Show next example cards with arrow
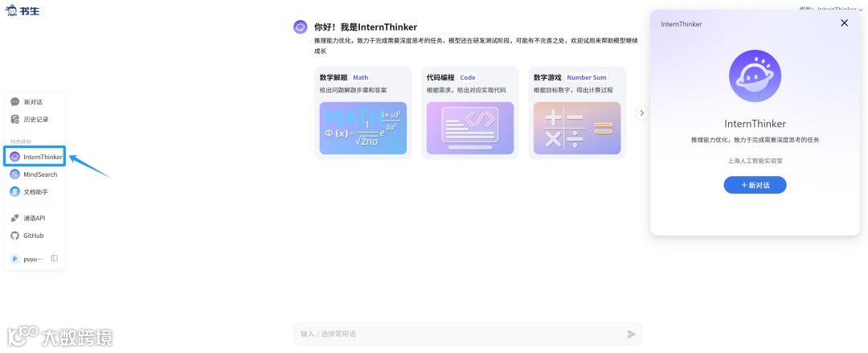This screenshot has width=868, height=353. point(641,113)
